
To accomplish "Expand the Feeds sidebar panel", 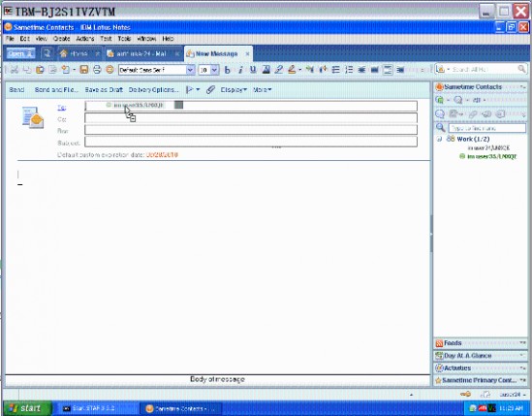I will pyautogui.click(x=481, y=343).
